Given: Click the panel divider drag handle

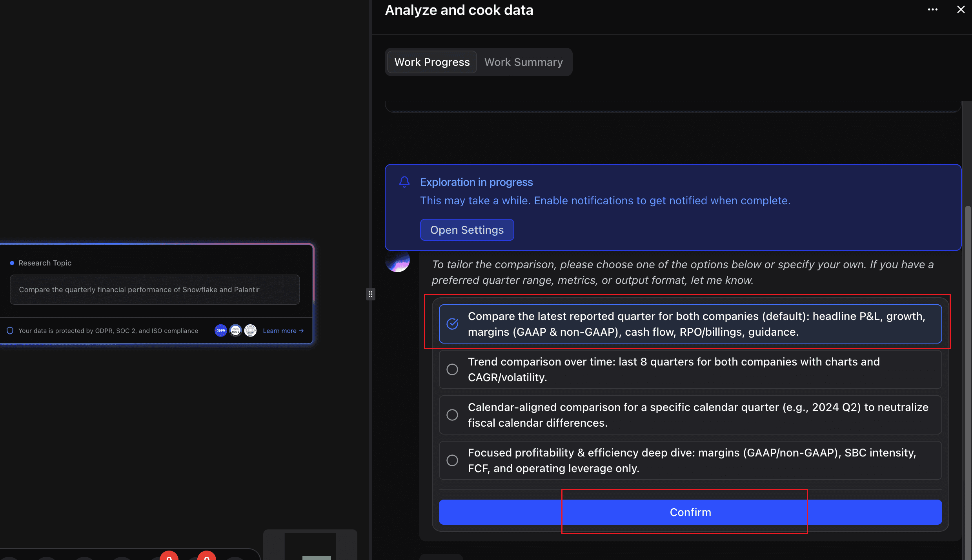Looking at the screenshot, I should click(x=371, y=294).
